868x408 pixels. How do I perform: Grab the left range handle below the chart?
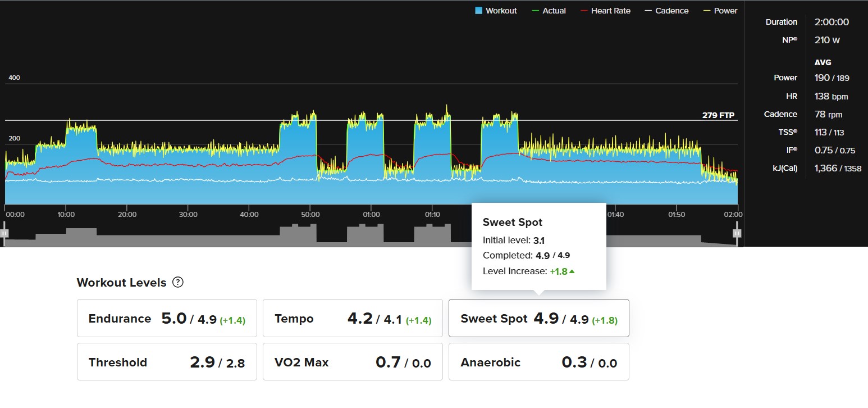point(4,233)
